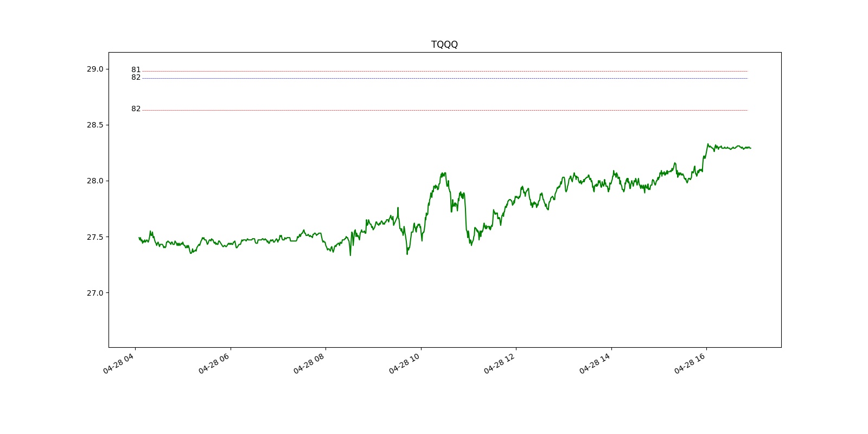Image resolution: width=868 pixels, height=434 pixels.
Task: Click the 04-28 06 x-axis label
Action: point(214,363)
